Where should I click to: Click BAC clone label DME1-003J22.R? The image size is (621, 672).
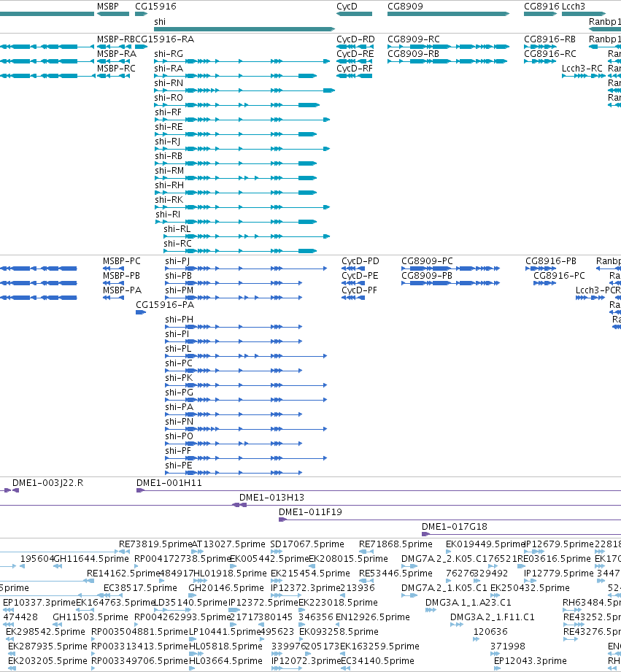[x=48, y=483]
